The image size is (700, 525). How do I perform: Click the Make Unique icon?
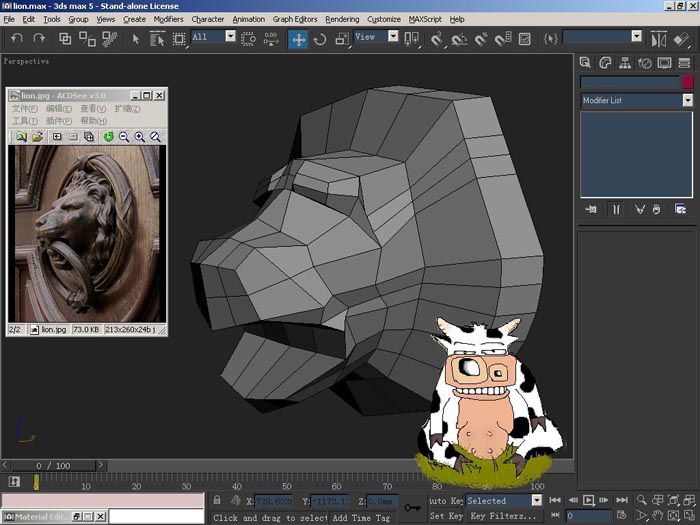pos(640,209)
